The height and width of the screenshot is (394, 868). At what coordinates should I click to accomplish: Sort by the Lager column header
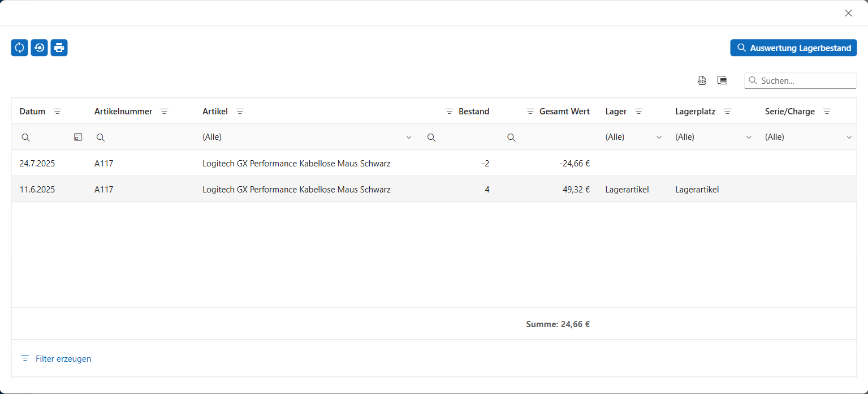click(x=616, y=112)
